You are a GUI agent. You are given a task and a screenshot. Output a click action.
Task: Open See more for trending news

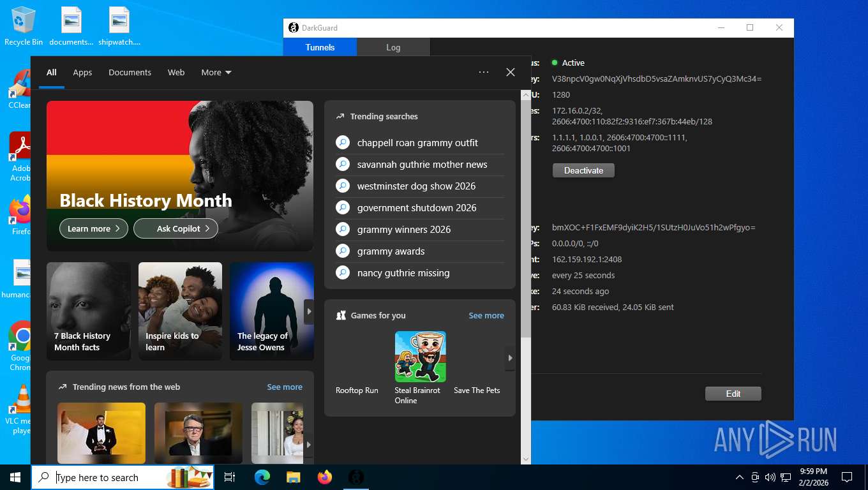tap(285, 387)
